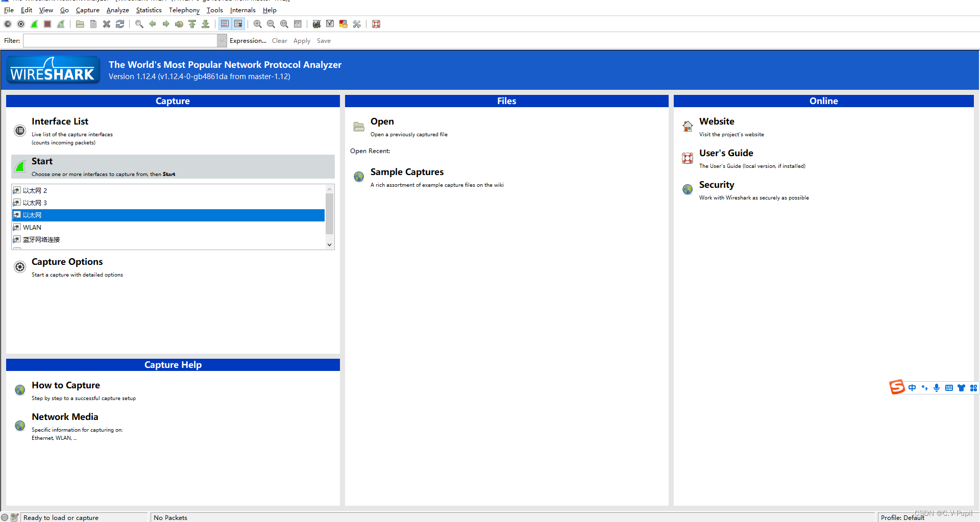
Task: Open the Analyze menu
Action: [x=117, y=10]
